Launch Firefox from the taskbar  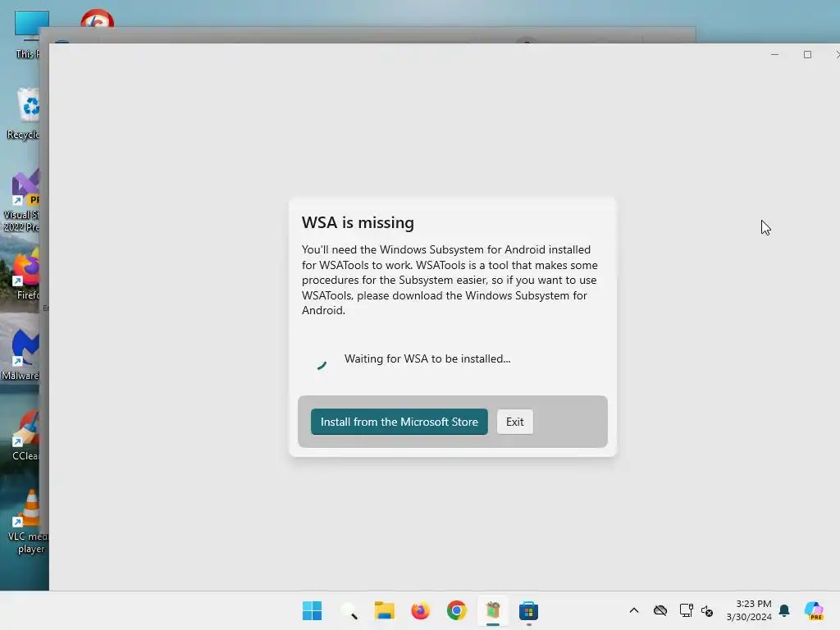point(421,610)
